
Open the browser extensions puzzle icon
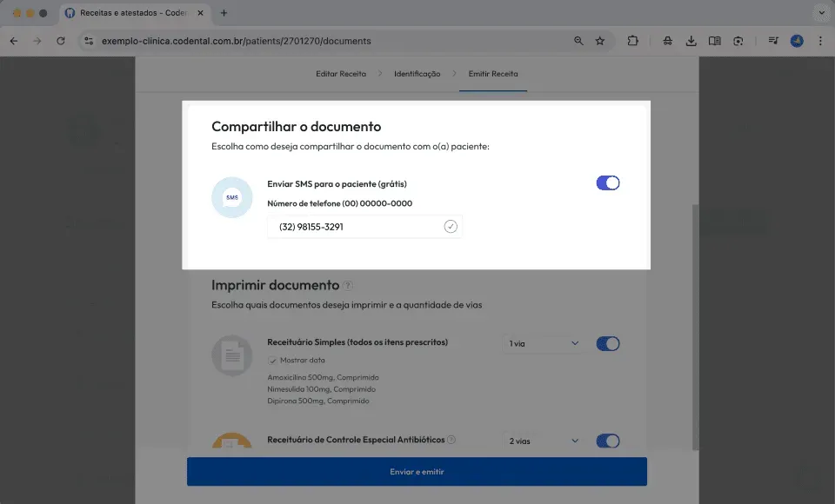pyautogui.click(x=632, y=41)
